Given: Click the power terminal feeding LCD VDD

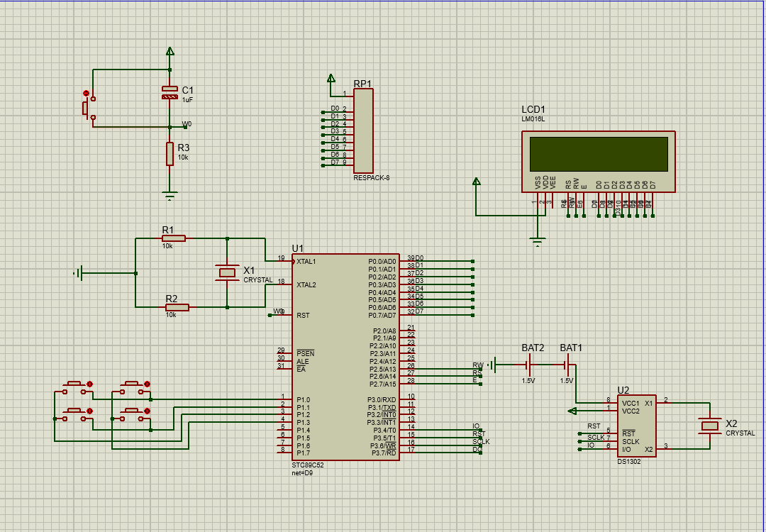Looking at the screenshot, I should [477, 182].
